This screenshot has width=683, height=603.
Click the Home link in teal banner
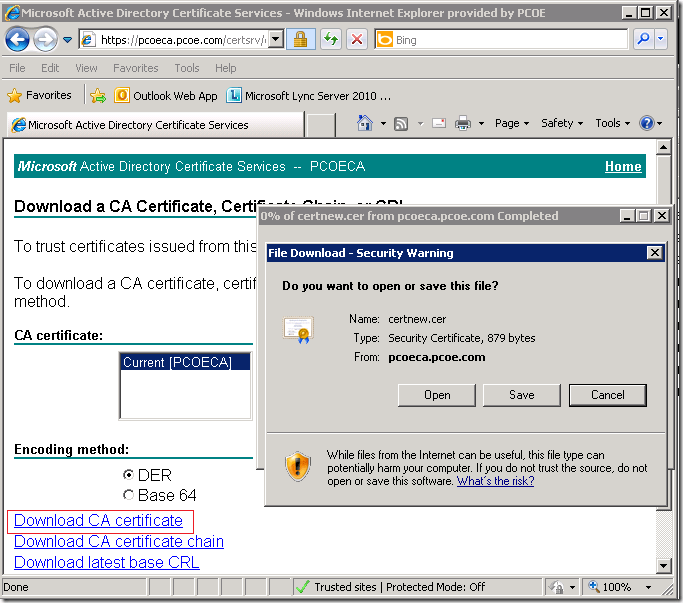coord(623,166)
